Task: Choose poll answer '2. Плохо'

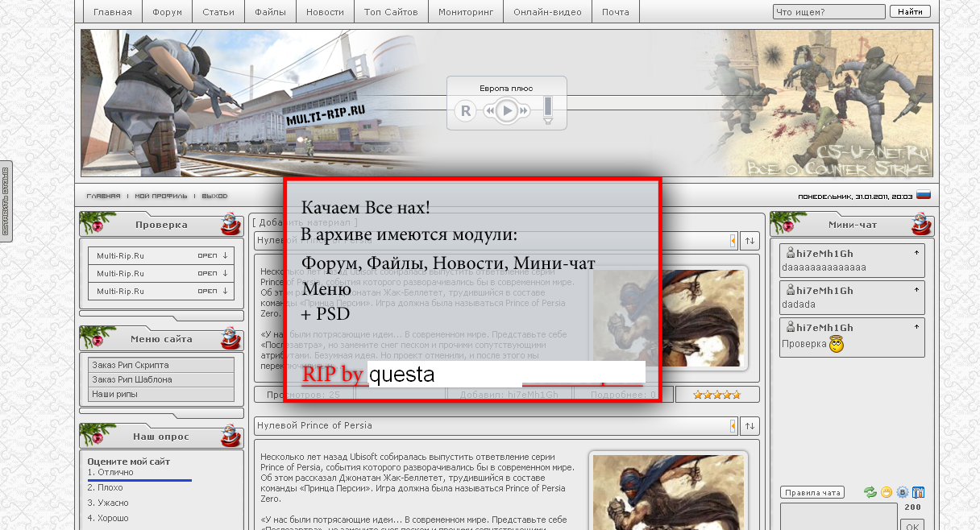Action: 106,487
